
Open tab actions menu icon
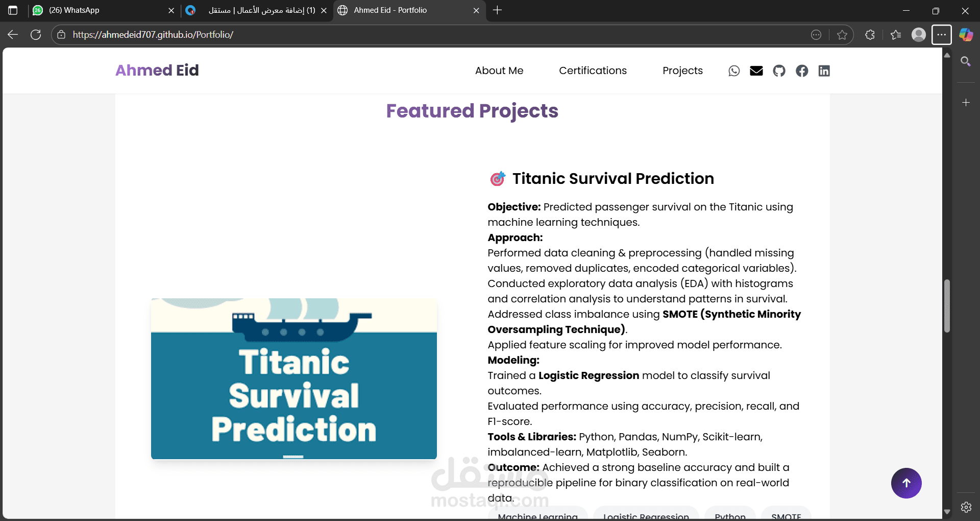[13, 10]
